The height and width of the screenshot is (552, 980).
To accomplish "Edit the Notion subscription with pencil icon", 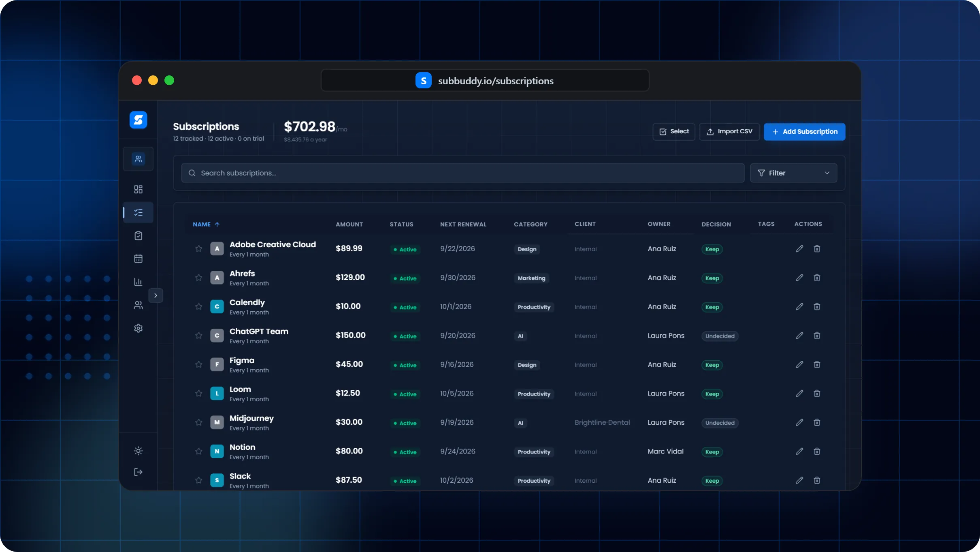I will (x=799, y=451).
